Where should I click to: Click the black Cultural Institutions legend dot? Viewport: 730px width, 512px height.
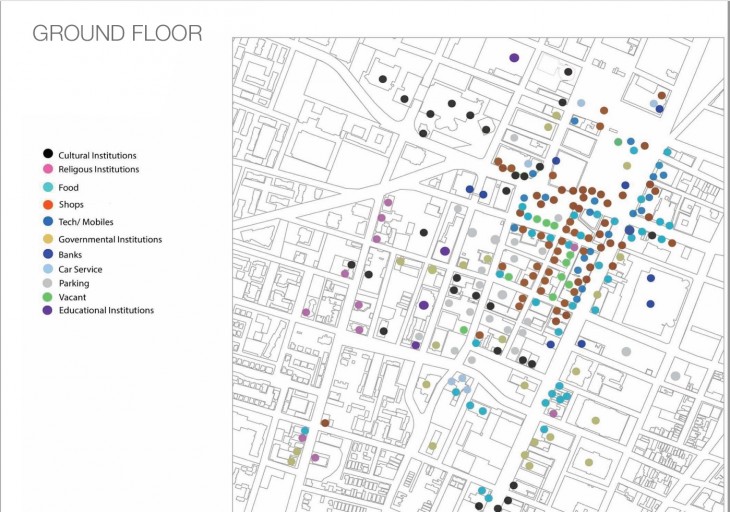point(48,154)
